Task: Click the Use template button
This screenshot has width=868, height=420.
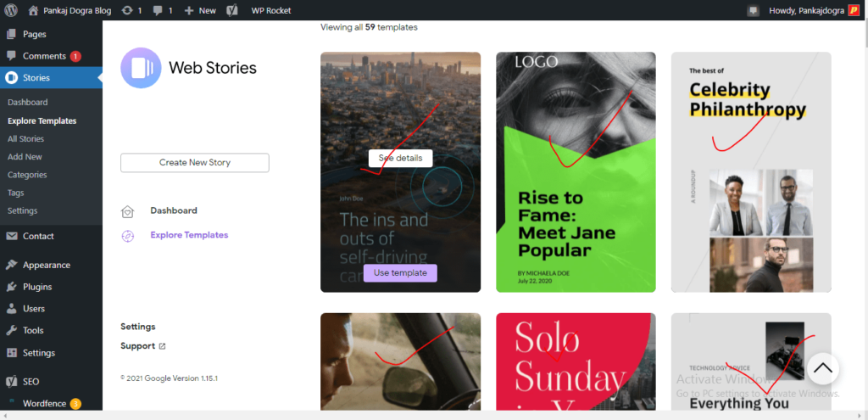Action: coord(400,272)
